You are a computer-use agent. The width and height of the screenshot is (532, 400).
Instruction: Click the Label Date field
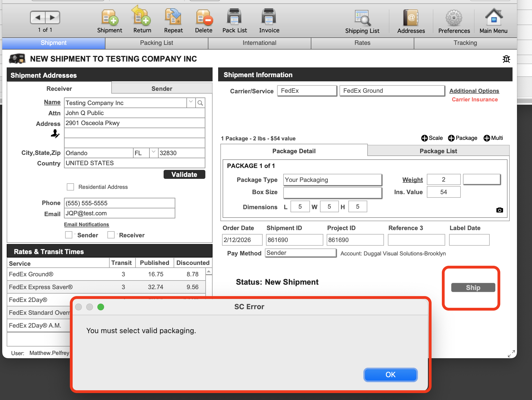(x=469, y=240)
